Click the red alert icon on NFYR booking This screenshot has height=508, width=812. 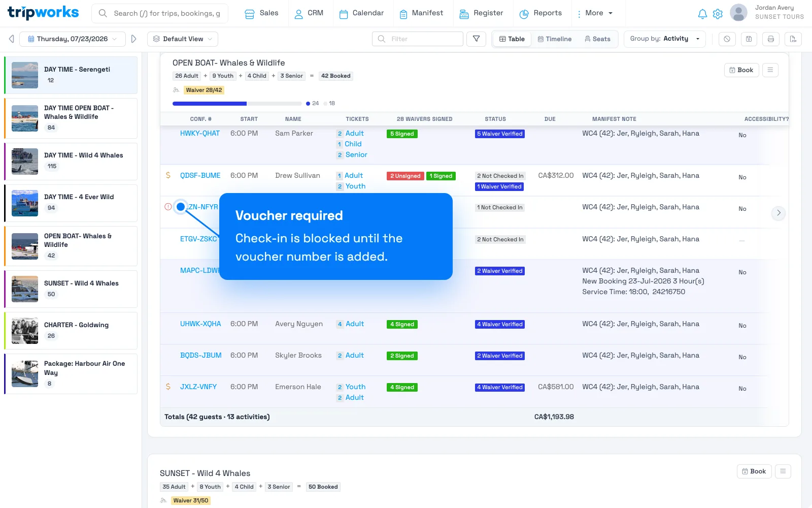[x=168, y=207]
